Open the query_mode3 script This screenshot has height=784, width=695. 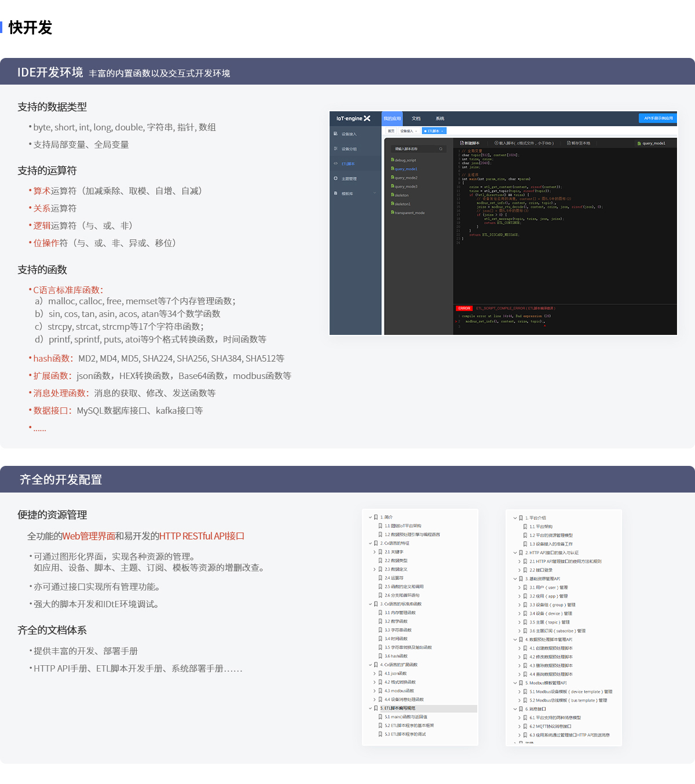pos(406,187)
